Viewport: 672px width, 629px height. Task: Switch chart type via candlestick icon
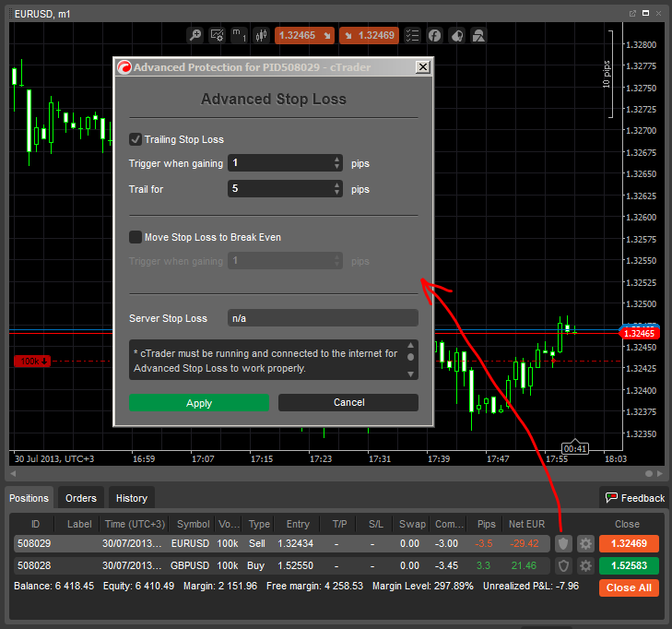pyautogui.click(x=261, y=35)
